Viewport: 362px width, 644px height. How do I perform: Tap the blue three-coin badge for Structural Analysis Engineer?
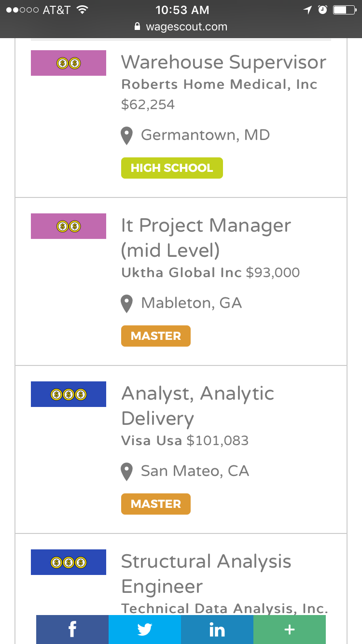pyautogui.click(x=69, y=562)
